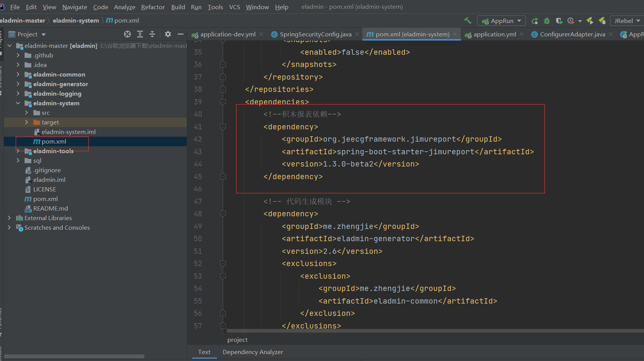Close the pom.xml (eladmin-system) tab
This screenshot has height=361, width=644.
(455, 34)
